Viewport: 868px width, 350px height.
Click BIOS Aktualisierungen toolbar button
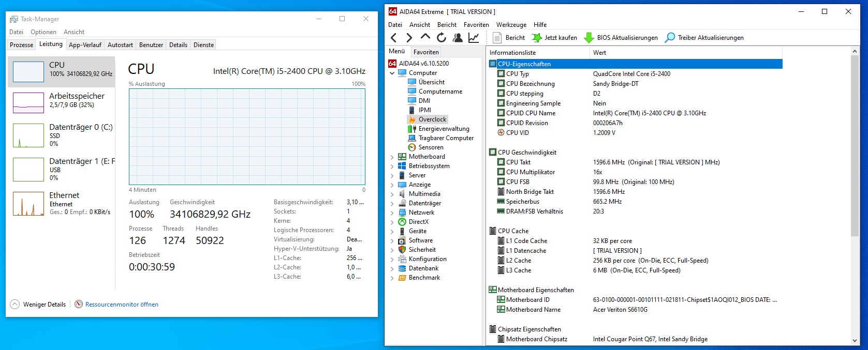pos(621,37)
